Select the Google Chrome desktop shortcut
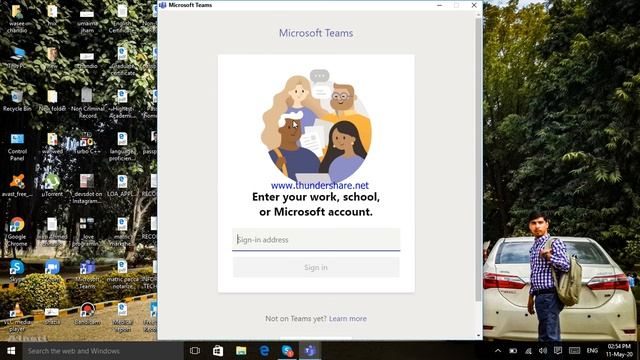 point(17,231)
